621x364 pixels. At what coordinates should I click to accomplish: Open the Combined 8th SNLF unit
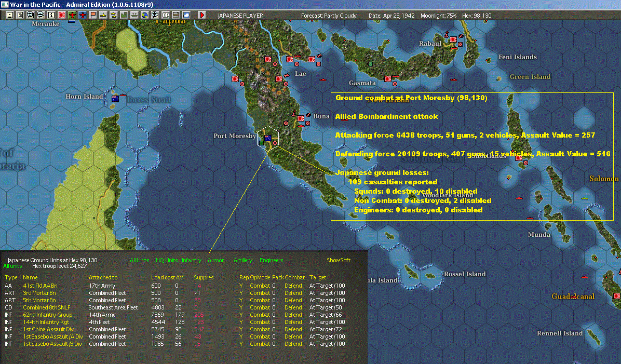tap(46, 307)
